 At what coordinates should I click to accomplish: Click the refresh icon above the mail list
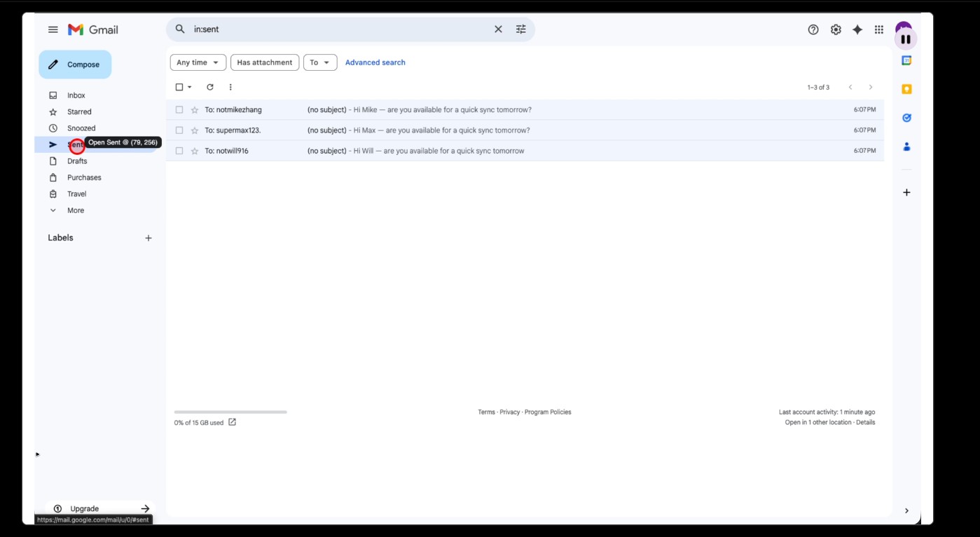(x=209, y=87)
